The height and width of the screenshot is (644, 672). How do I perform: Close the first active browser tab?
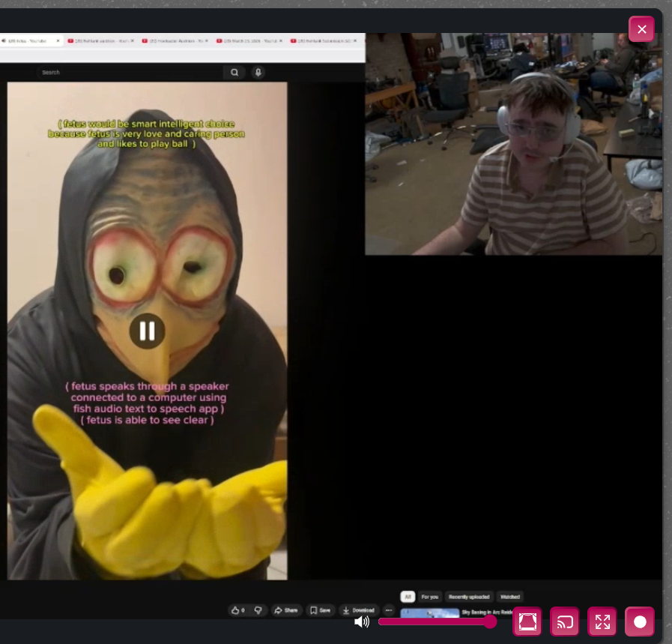tap(58, 41)
